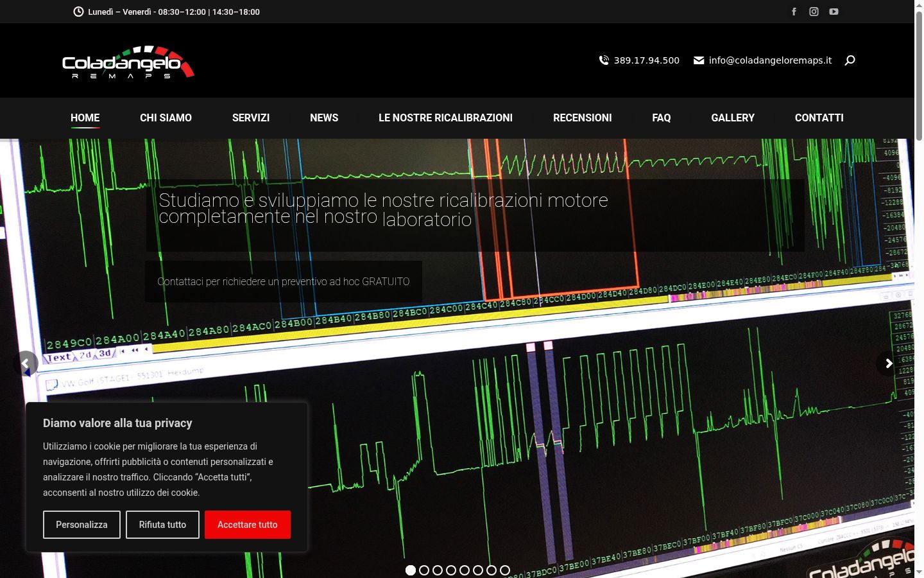Click Rifiuta tutto cookie button
The width and height of the screenshot is (924, 578).
tap(162, 525)
